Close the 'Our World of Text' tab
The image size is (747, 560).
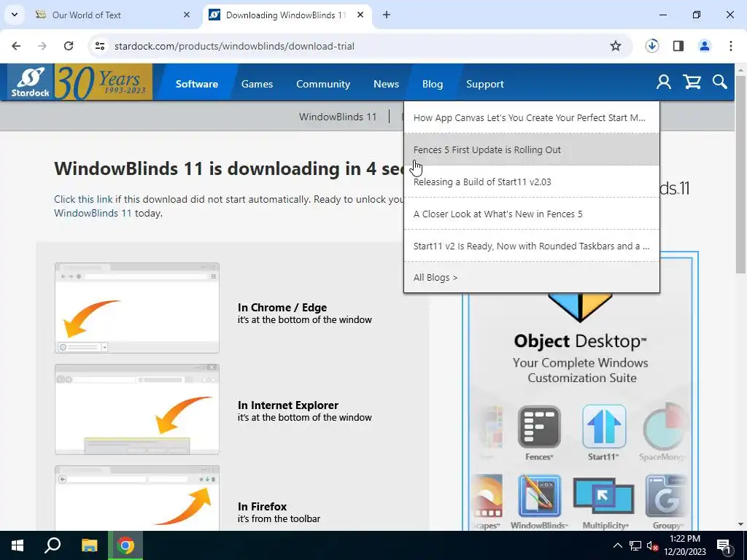pos(187,15)
